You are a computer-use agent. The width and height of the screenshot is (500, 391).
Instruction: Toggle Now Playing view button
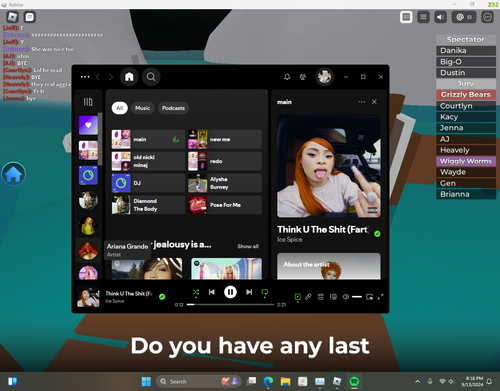tap(298, 297)
